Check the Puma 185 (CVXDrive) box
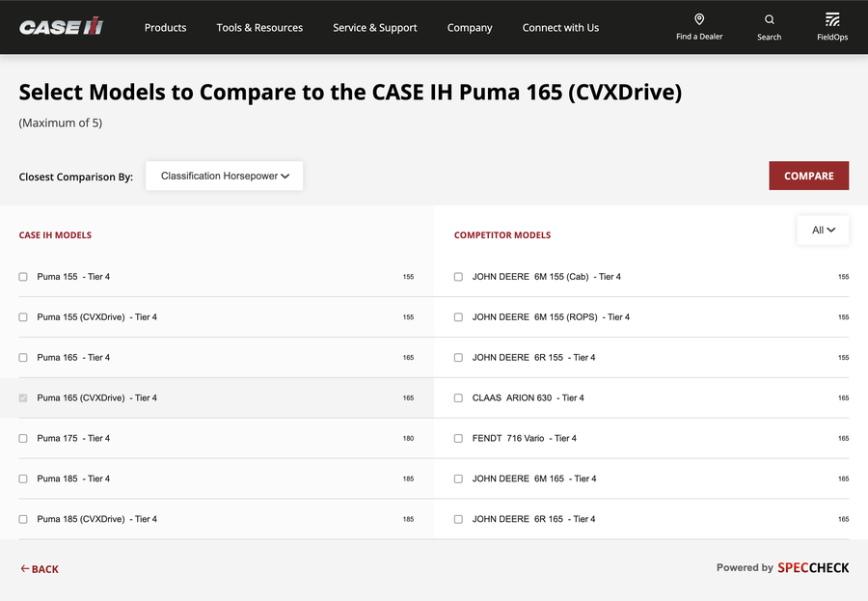The width and height of the screenshot is (868, 601). point(23,519)
